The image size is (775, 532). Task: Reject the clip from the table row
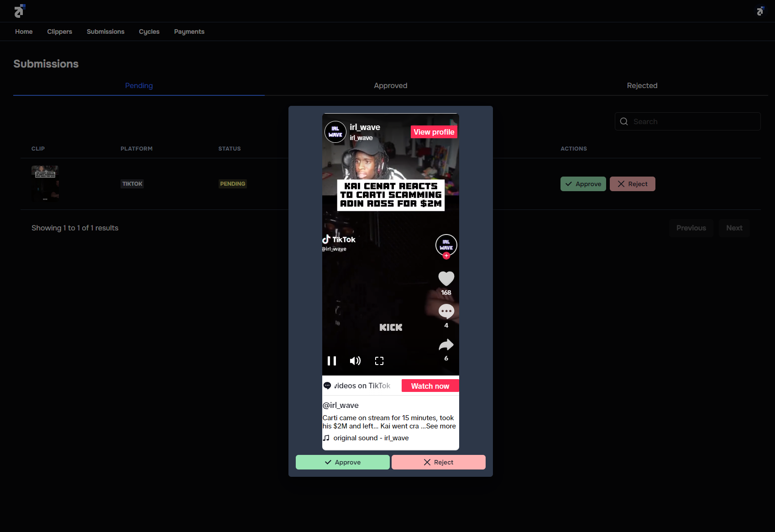click(633, 184)
